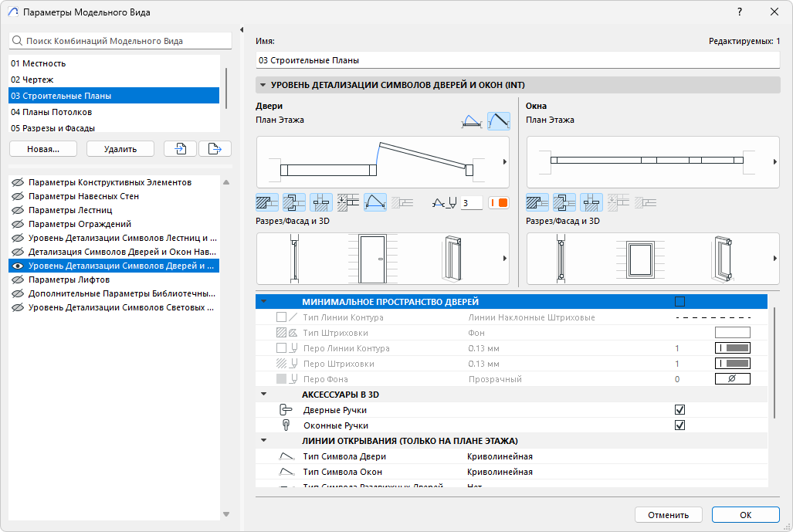Click the import combination icon button
The image size is (793, 532).
click(181, 149)
